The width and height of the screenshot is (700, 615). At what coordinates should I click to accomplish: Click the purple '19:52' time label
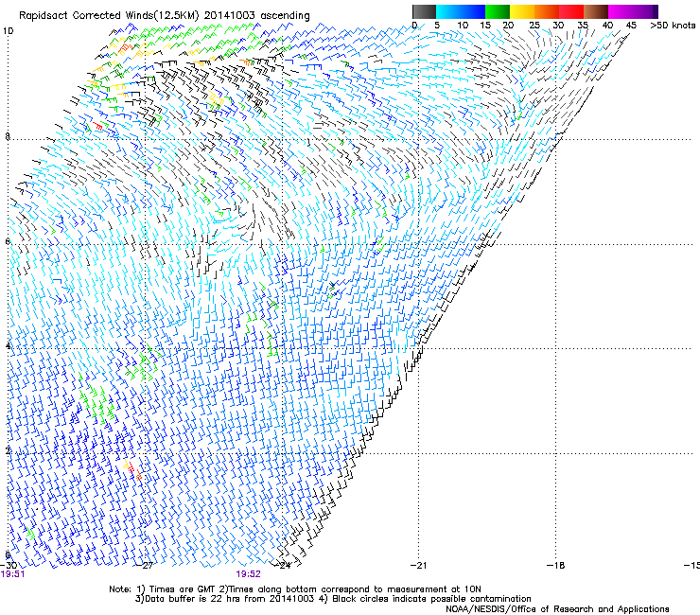(248, 574)
